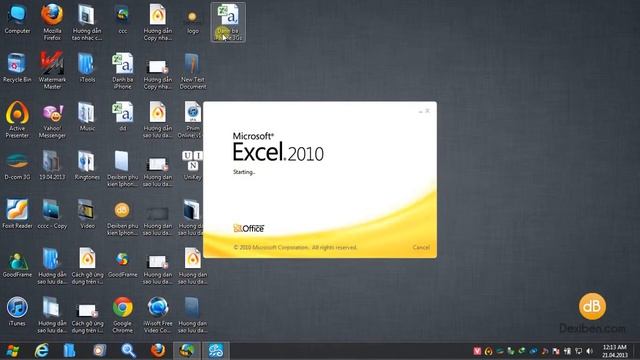Select the Google Chrome desktop shortcut
Image resolution: width=640 pixels, height=360 pixels.
point(122,314)
